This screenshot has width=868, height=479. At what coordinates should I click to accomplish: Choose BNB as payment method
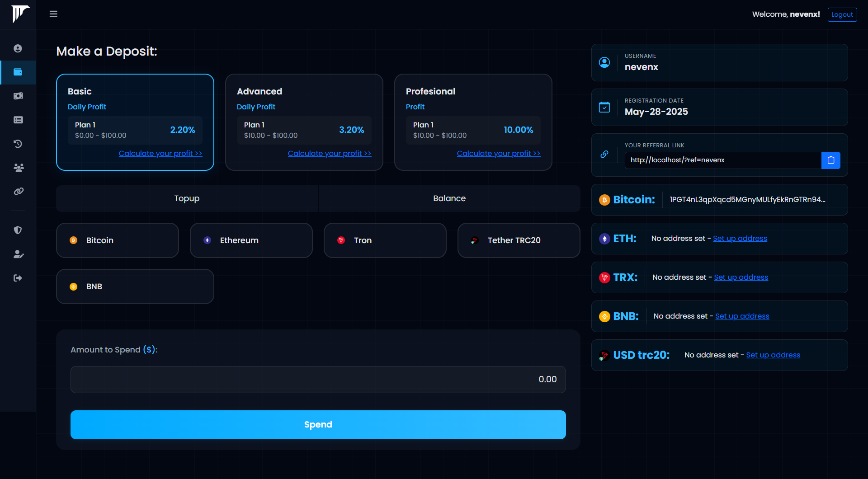135,286
